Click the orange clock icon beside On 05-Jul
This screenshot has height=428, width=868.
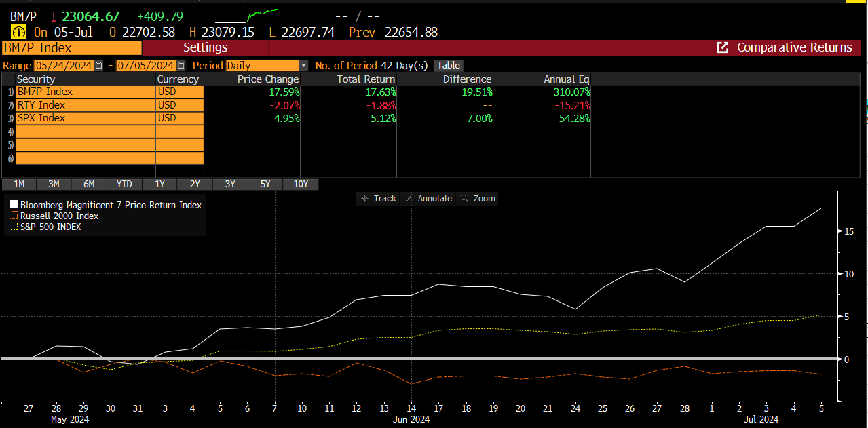pos(19,32)
